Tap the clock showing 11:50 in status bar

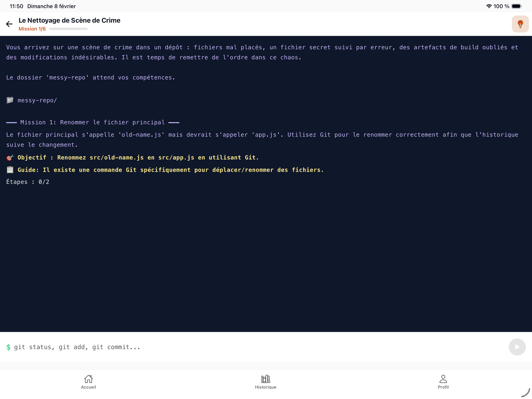16,6
